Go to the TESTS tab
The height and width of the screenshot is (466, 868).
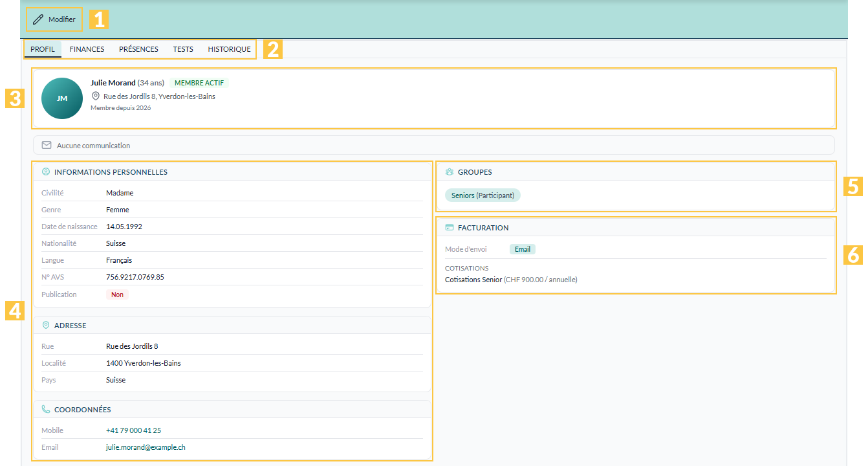coord(183,49)
